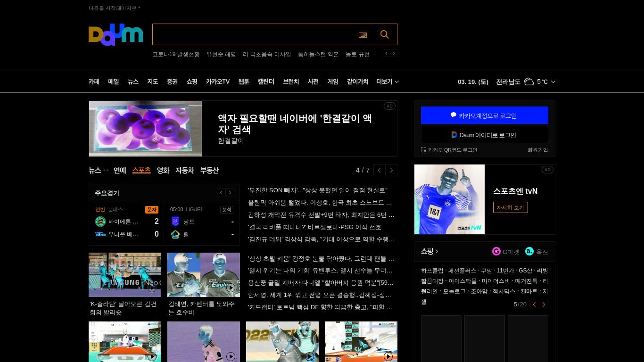Switch to the 연예 tab
This screenshot has height=362, width=644.
pos(120,170)
